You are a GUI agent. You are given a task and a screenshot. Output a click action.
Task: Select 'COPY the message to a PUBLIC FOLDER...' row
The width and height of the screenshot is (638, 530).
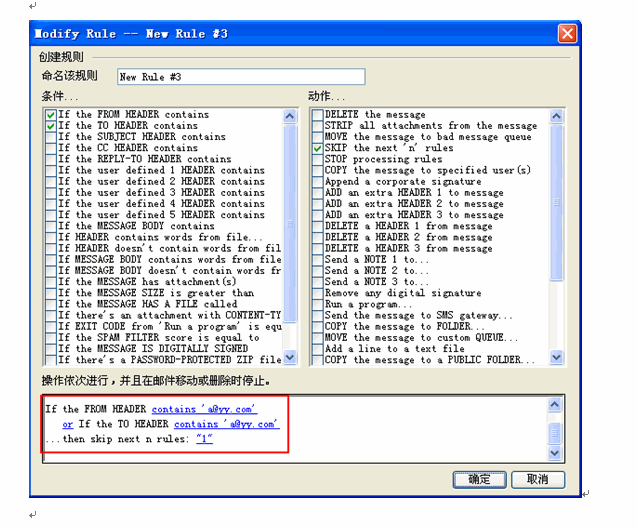430,360
